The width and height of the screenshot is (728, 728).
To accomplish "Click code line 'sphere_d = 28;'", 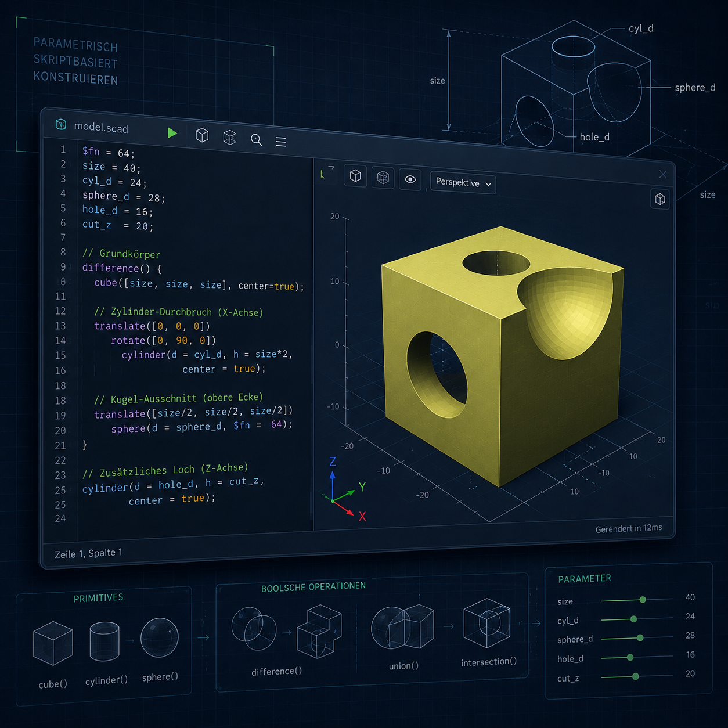I will point(124,196).
